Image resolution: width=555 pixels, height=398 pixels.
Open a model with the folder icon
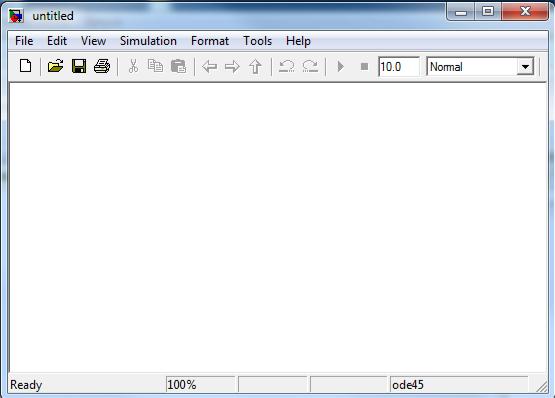56,66
